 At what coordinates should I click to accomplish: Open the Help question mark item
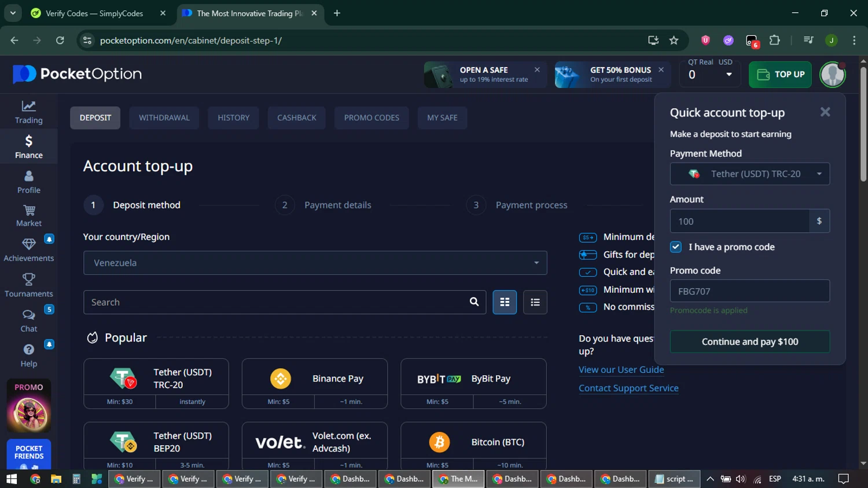pos(28,355)
